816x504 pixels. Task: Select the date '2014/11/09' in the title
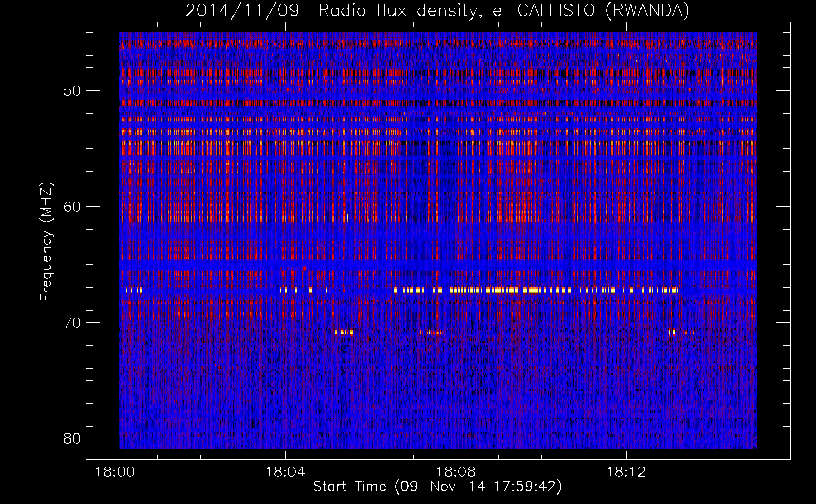click(x=243, y=11)
